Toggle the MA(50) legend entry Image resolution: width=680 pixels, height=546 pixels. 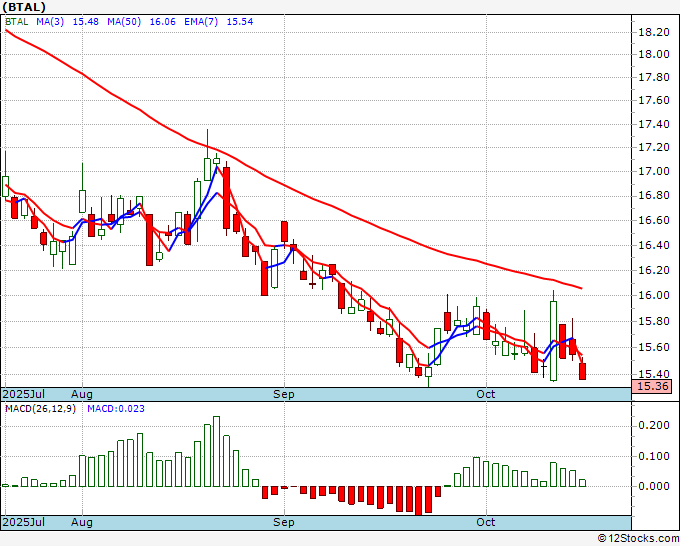point(126,22)
